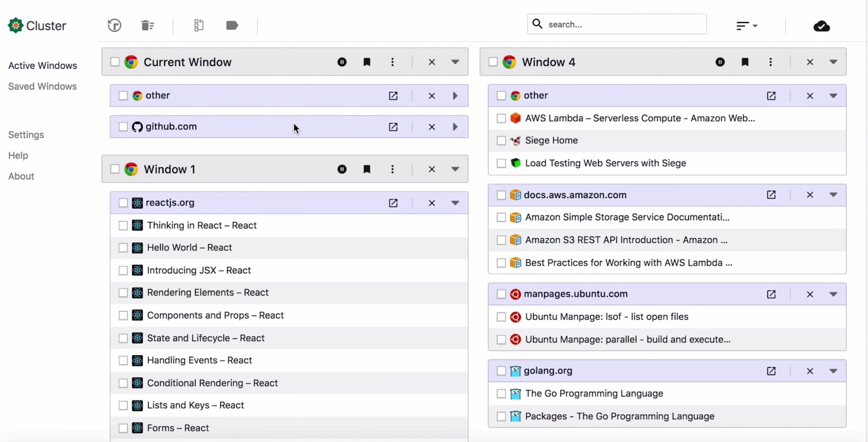Viewport: 868px width, 442px height.
Task: Open github.com group in new window icon
Action: (x=393, y=127)
